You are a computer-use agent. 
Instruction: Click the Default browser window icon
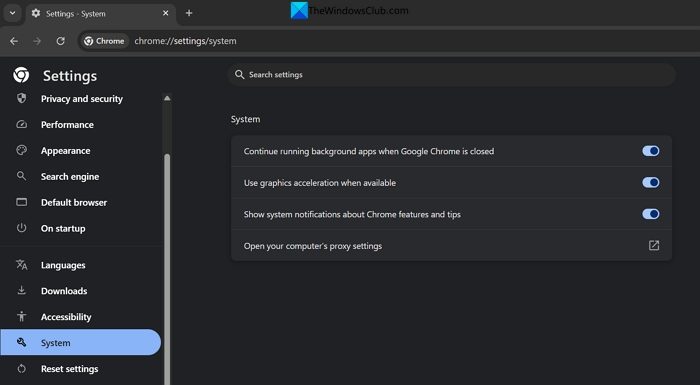[x=21, y=202]
